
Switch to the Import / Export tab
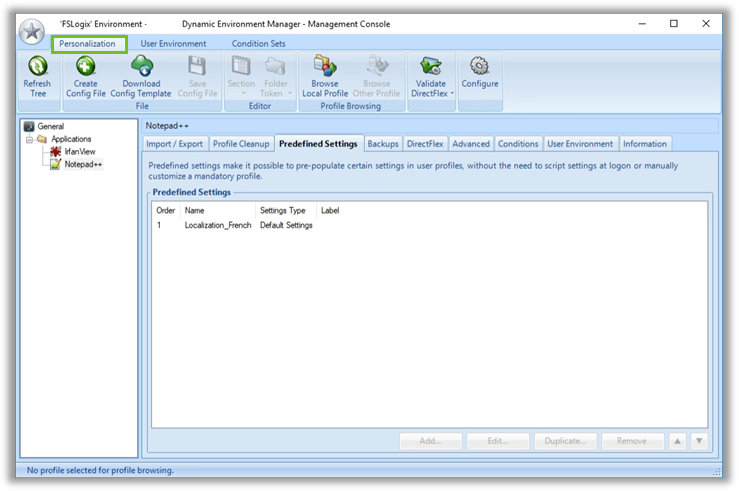pyautogui.click(x=174, y=144)
